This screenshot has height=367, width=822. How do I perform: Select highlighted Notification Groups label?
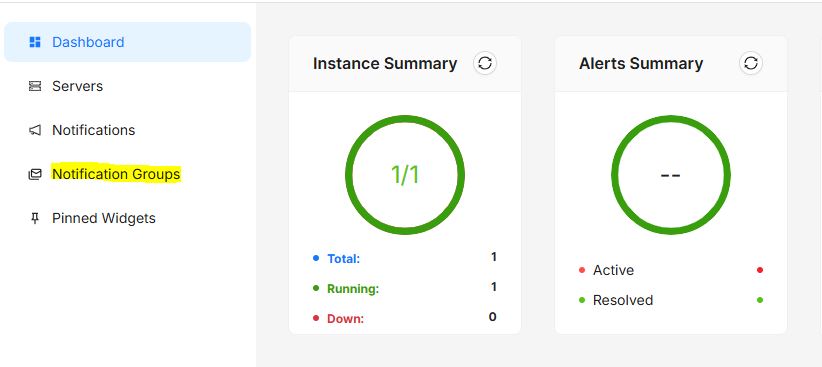click(116, 174)
